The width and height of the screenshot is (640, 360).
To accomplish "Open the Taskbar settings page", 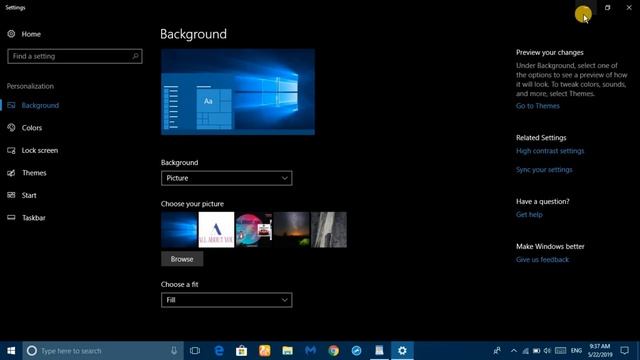I will 33,218.
